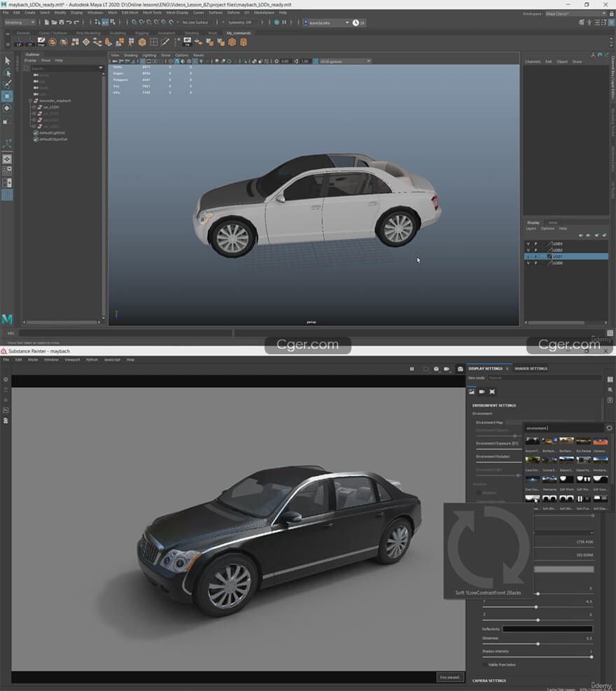Screen dimensions: 616x691
Task: Open the Viewport menu in Substance Painter
Action: pos(72,360)
